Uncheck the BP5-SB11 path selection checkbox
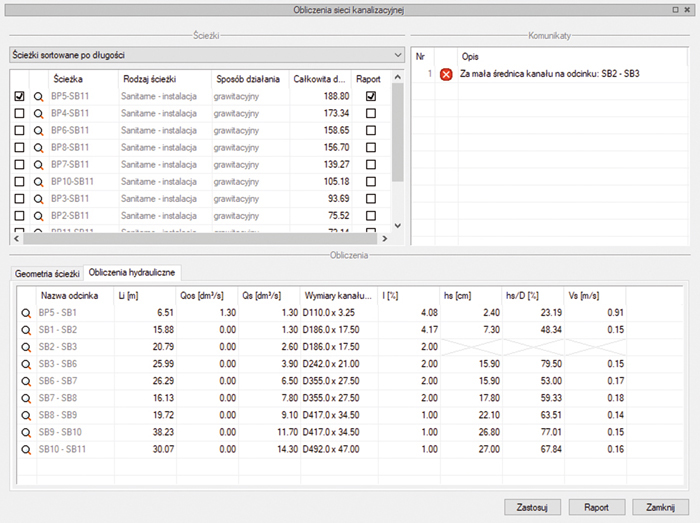 click(x=19, y=97)
